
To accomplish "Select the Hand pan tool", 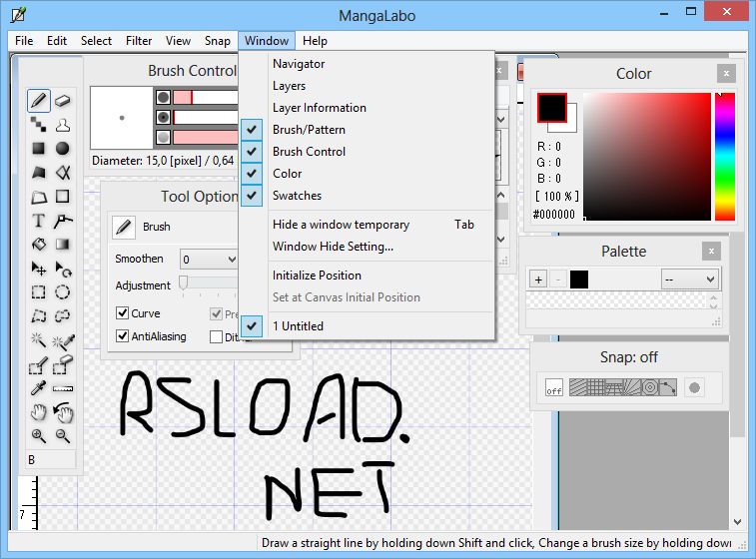I will tap(39, 412).
